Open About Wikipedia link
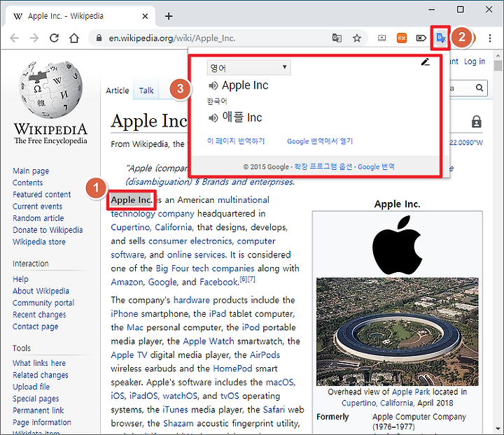 click(x=41, y=291)
